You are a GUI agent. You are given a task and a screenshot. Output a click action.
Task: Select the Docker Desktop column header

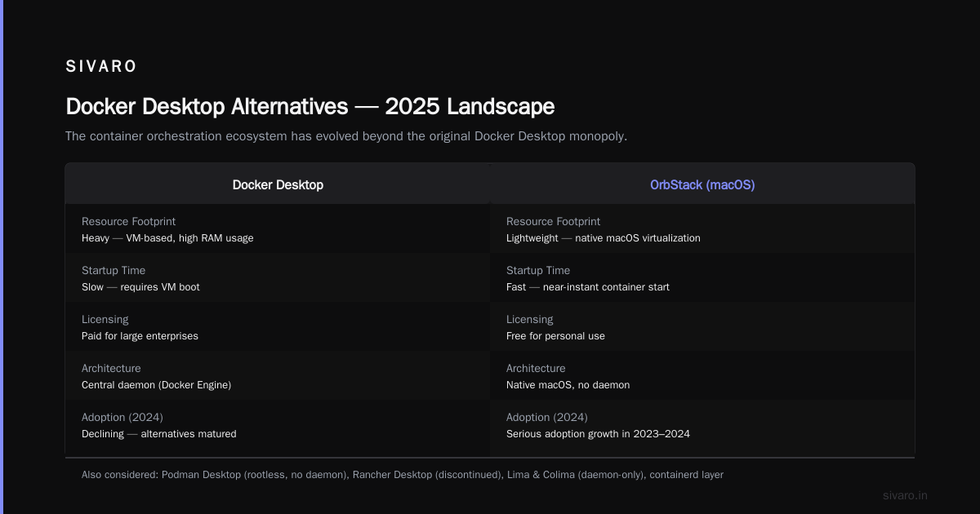[x=278, y=184]
